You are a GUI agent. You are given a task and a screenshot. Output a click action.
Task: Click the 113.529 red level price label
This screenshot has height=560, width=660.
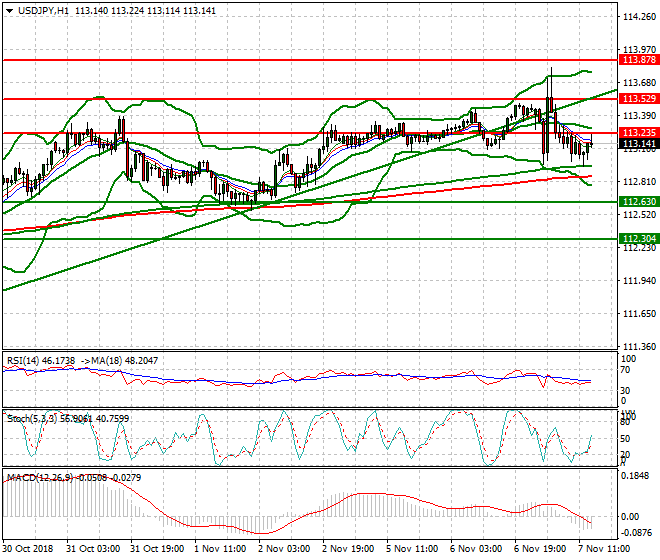click(x=639, y=99)
